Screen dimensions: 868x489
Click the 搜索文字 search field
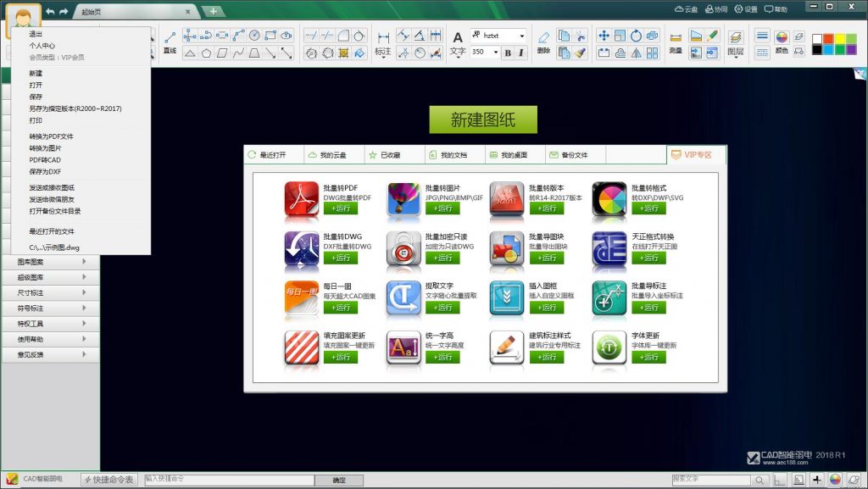tap(711, 480)
